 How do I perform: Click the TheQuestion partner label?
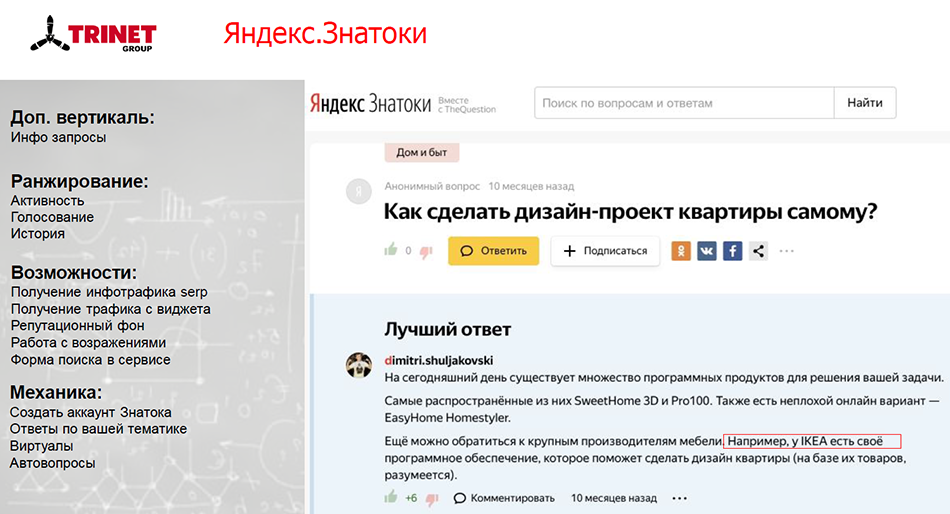(x=467, y=105)
